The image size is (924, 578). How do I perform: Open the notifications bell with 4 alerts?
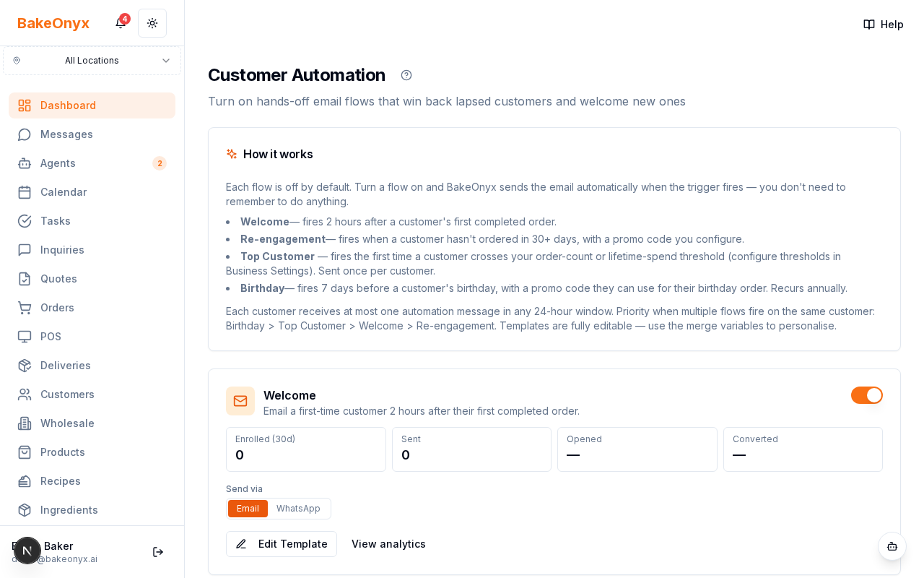point(120,22)
